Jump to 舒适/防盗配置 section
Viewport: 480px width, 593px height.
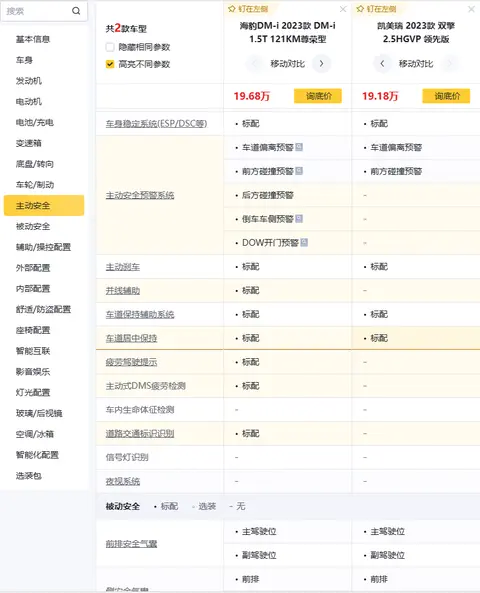43,309
